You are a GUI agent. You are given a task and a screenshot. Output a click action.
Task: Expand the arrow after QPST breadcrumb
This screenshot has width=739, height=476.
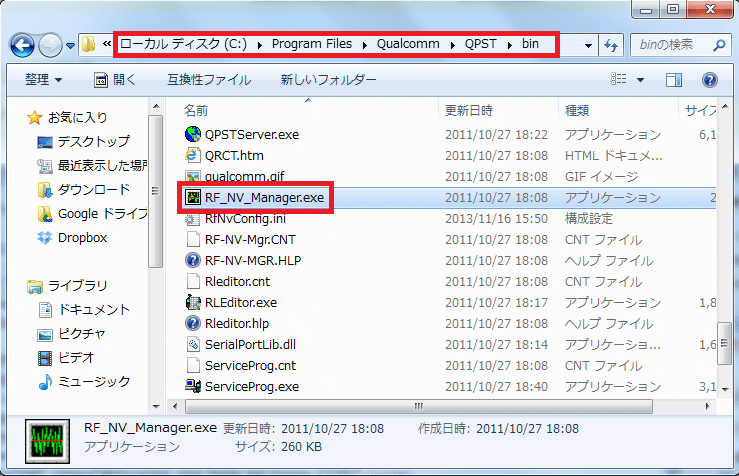coord(509,45)
